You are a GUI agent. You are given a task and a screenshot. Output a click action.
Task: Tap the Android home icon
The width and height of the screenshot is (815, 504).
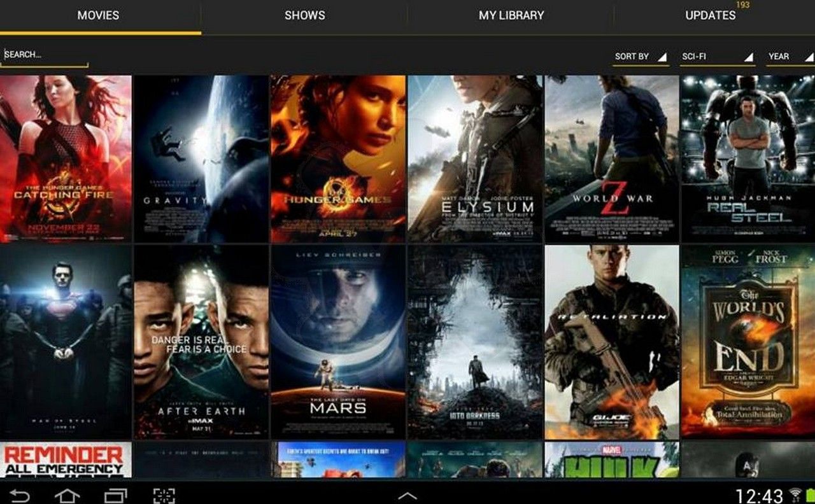(x=67, y=495)
